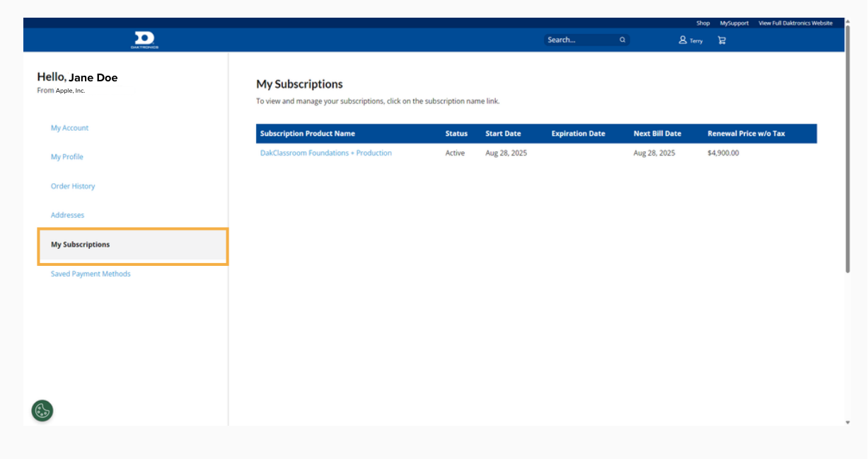Open the Shop link in top bar
868x459 pixels.
(x=702, y=23)
